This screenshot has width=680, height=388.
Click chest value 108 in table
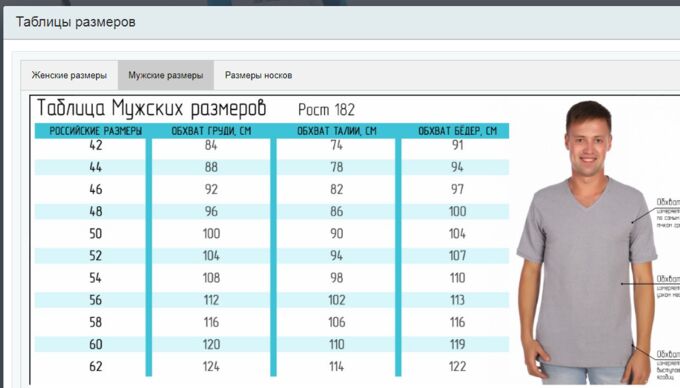coord(211,278)
